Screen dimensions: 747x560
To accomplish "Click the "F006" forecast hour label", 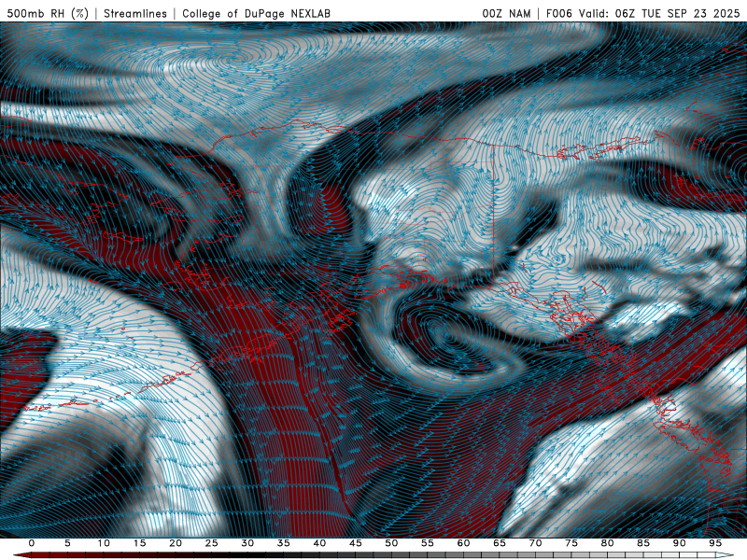I will [559, 13].
